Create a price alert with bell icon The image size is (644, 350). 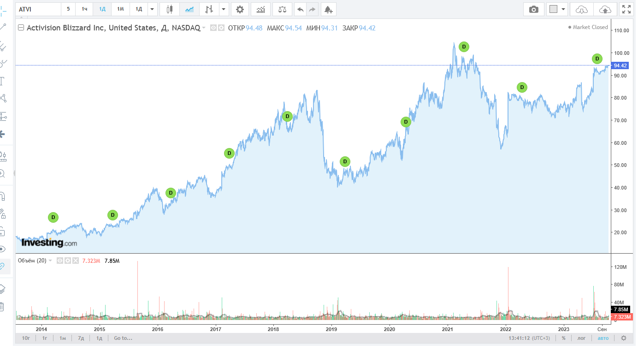tap(328, 9)
